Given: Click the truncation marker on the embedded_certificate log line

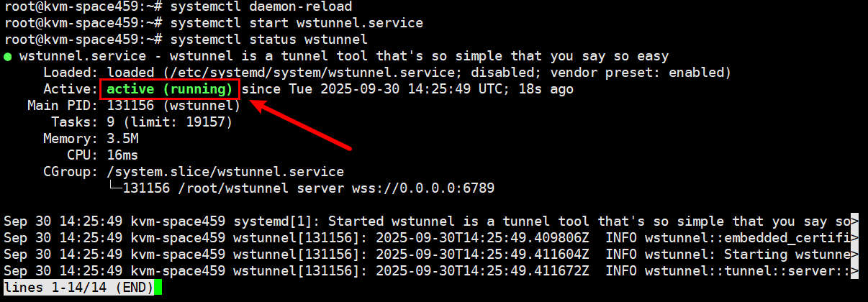Looking at the screenshot, I should pyautogui.click(x=854, y=237).
